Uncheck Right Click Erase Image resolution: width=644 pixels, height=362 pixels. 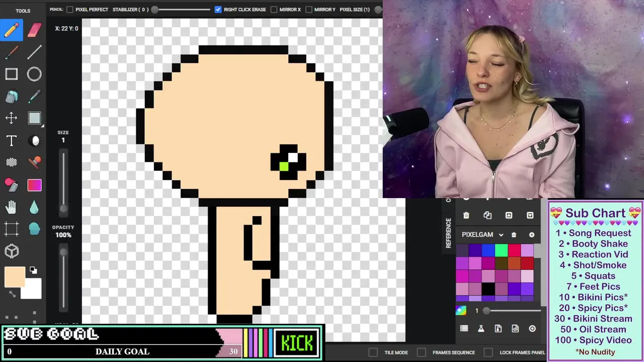point(218,10)
